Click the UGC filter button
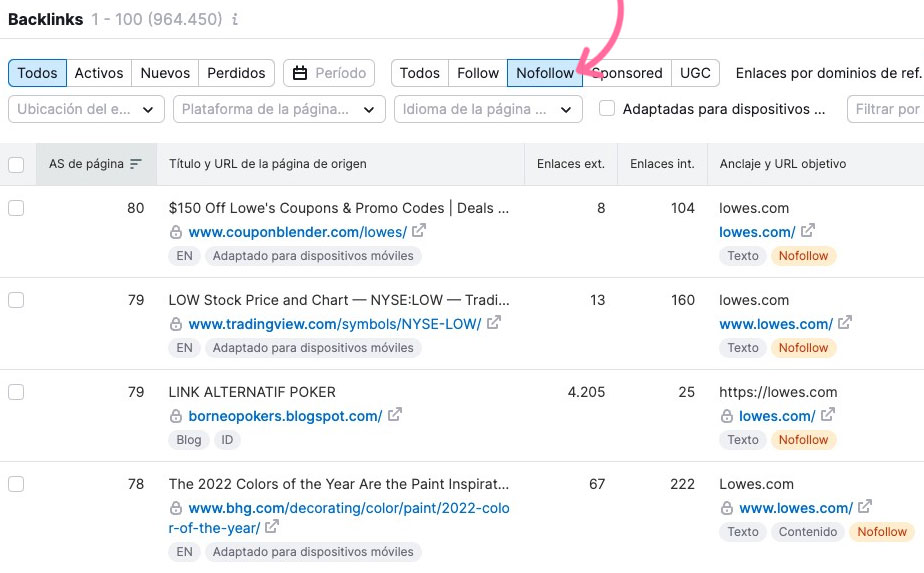 tap(695, 73)
